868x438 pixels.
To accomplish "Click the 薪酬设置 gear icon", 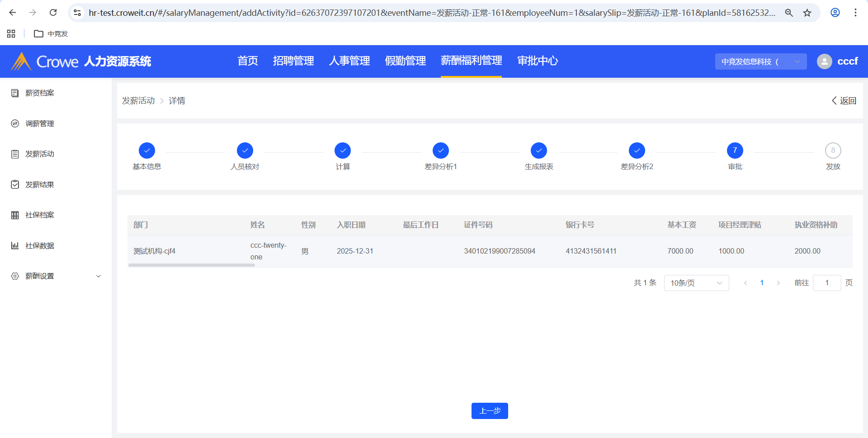I will click(x=15, y=276).
